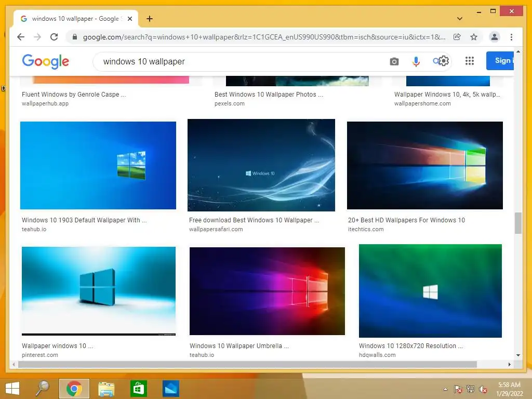Click Wallpaper windows 10 pinterest title
This screenshot has width=532, height=399.
click(57, 345)
